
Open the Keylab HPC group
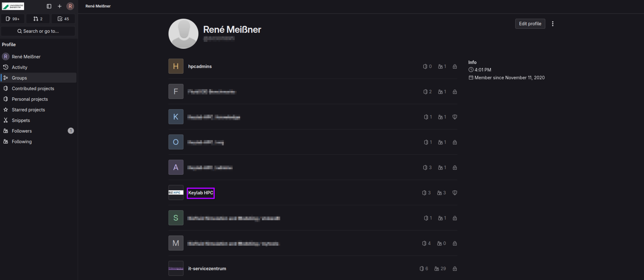click(201, 193)
